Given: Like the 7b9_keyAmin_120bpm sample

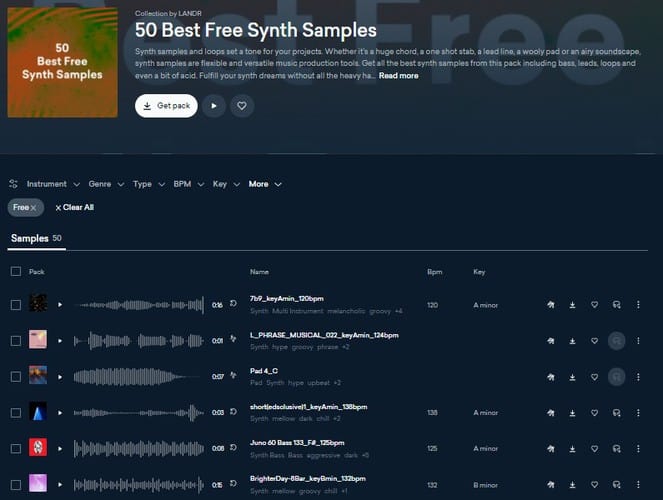Looking at the screenshot, I should (x=595, y=305).
